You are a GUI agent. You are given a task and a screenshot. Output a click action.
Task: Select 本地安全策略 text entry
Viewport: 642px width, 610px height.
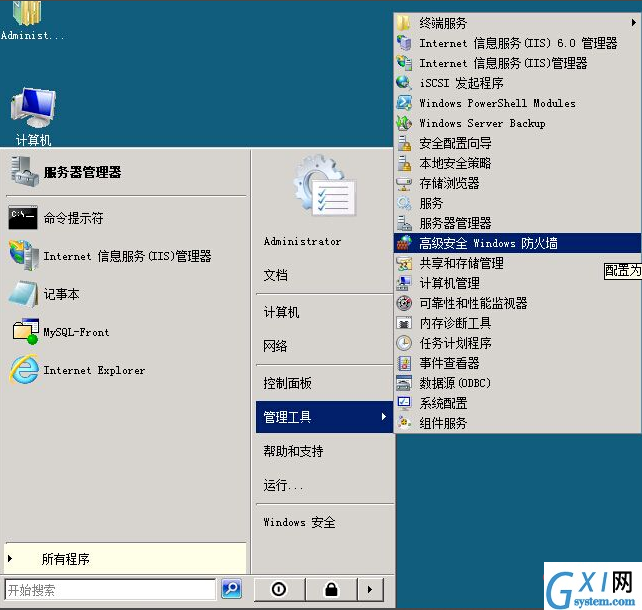455,163
